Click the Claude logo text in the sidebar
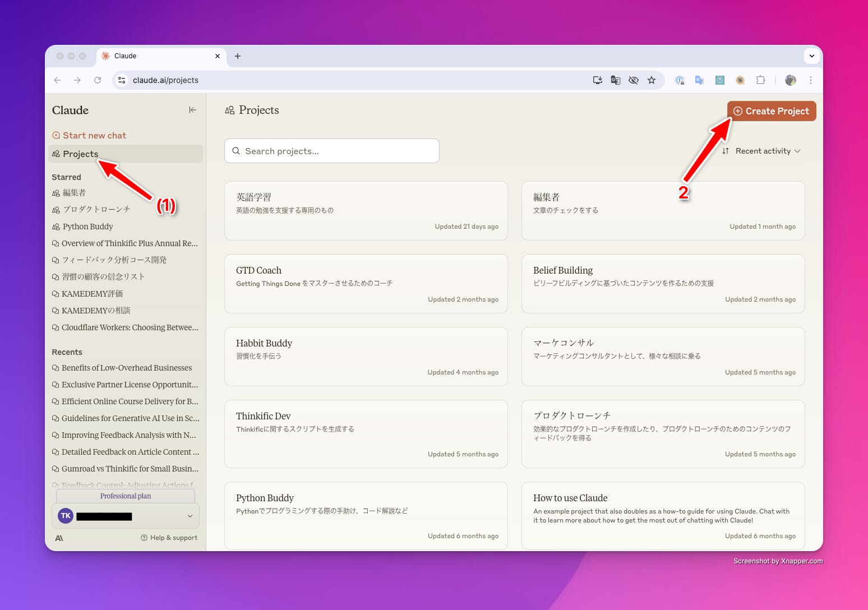 point(70,110)
